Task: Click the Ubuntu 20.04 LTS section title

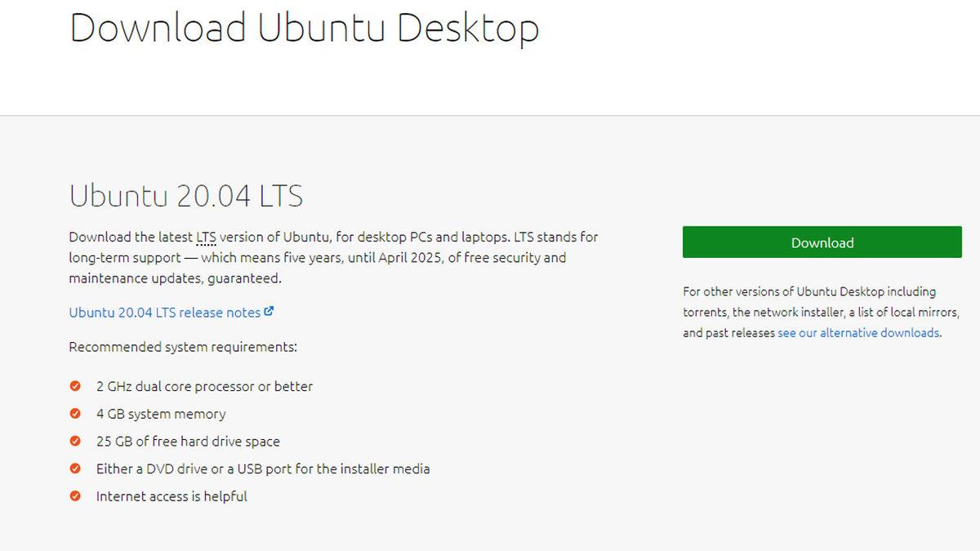Action: click(x=185, y=196)
